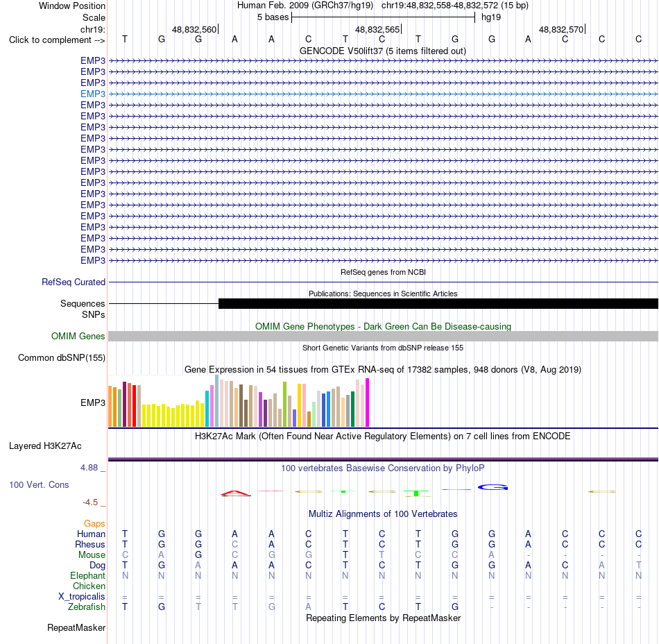
Task: Click the dark green bar in GTEx chart
Action: (352, 409)
